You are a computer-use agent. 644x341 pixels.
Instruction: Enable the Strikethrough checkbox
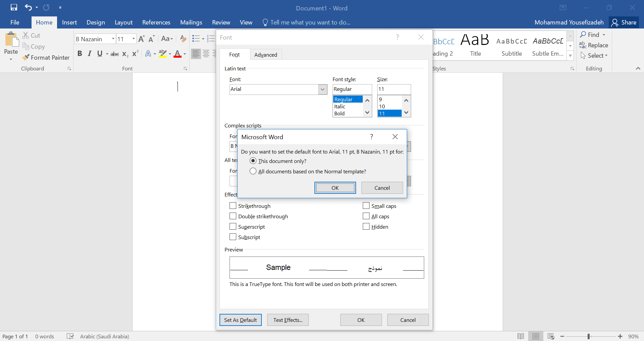233,206
